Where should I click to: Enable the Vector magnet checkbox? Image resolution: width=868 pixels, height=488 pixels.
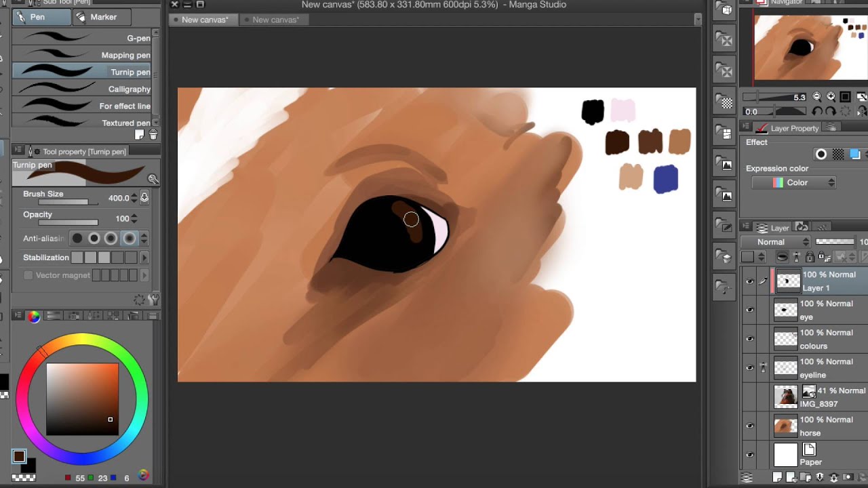click(x=28, y=275)
